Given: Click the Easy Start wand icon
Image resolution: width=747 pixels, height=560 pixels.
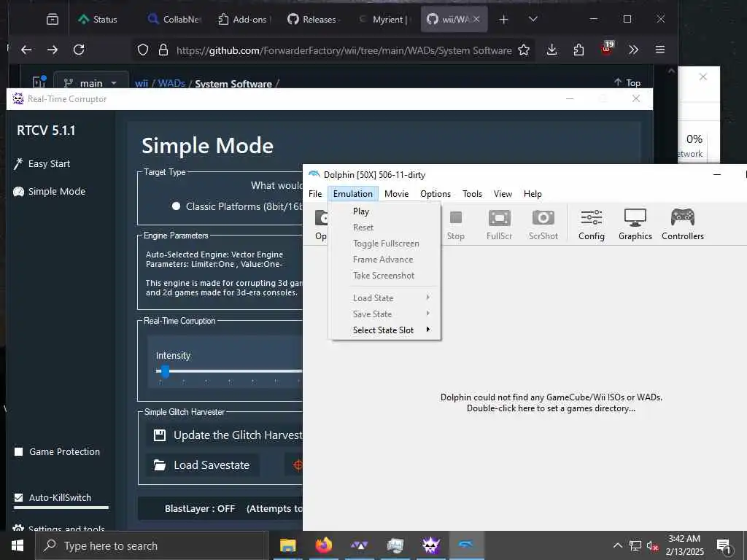Looking at the screenshot, I should coord(18,164).
